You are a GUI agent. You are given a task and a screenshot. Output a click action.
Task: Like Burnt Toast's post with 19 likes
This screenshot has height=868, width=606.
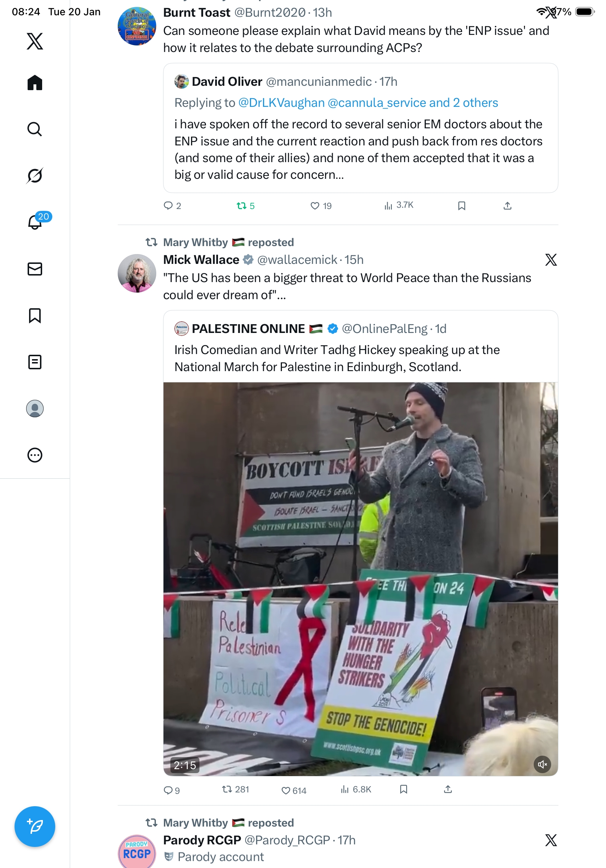coord(321,206)
